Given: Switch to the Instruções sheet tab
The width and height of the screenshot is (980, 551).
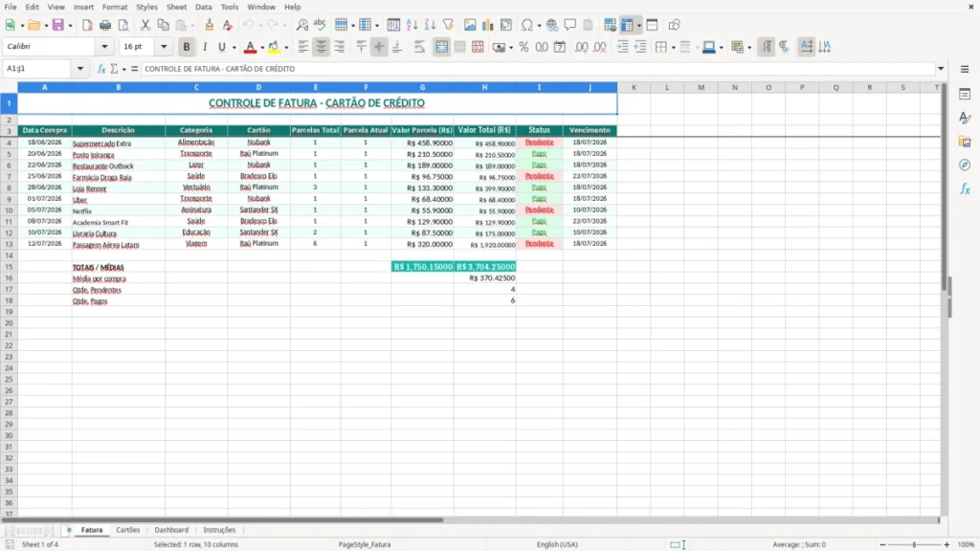Looking at the screenshot, I should tap(219, 530).
